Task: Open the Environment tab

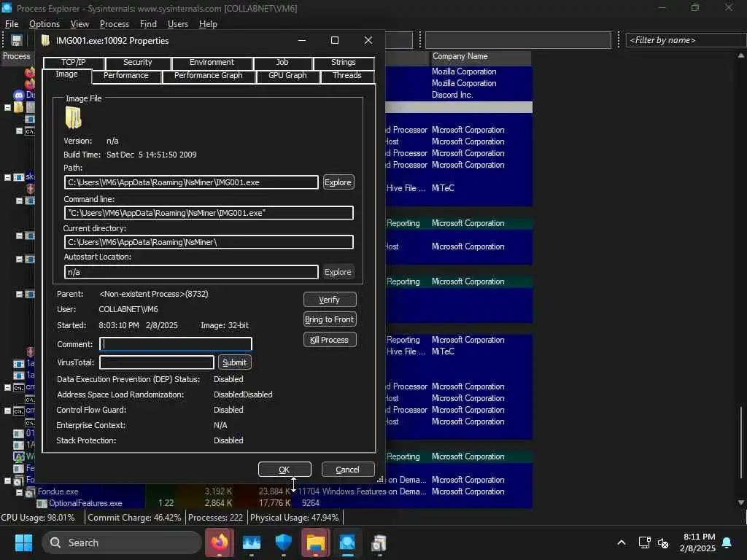Action: coord(212,63)
